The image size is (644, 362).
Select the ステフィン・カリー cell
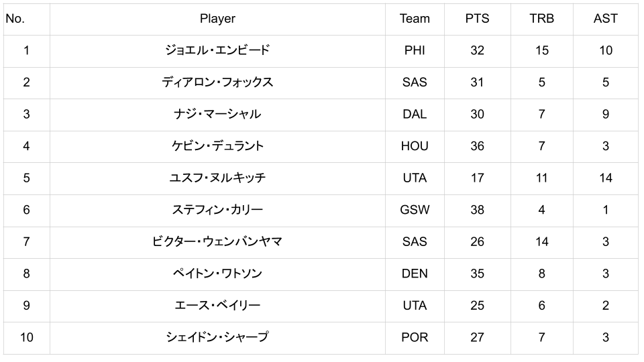click(217, 210)
